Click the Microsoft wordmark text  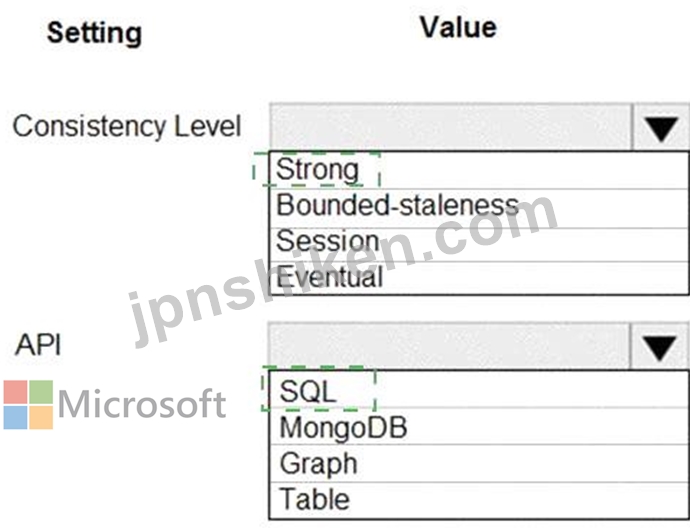point(142,403)
